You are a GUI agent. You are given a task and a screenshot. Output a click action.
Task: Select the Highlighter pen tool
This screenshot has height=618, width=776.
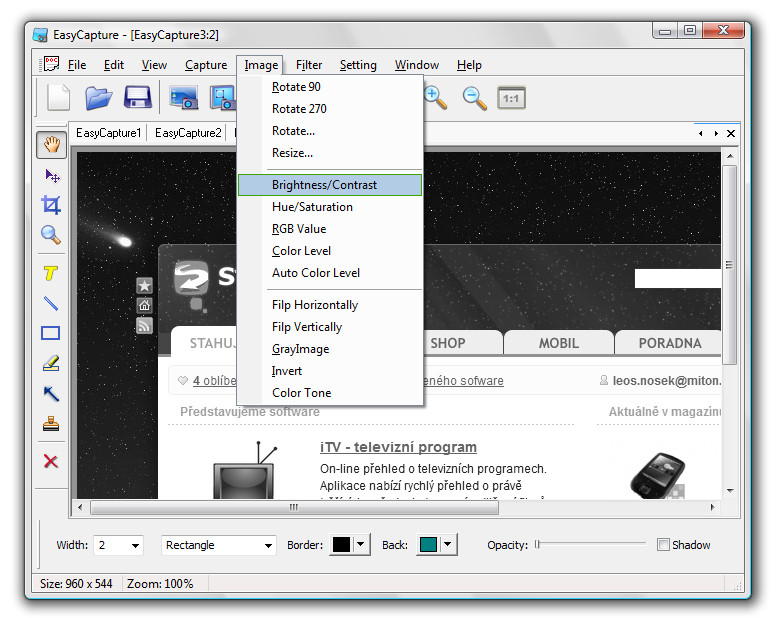click(x=51, y=363)
